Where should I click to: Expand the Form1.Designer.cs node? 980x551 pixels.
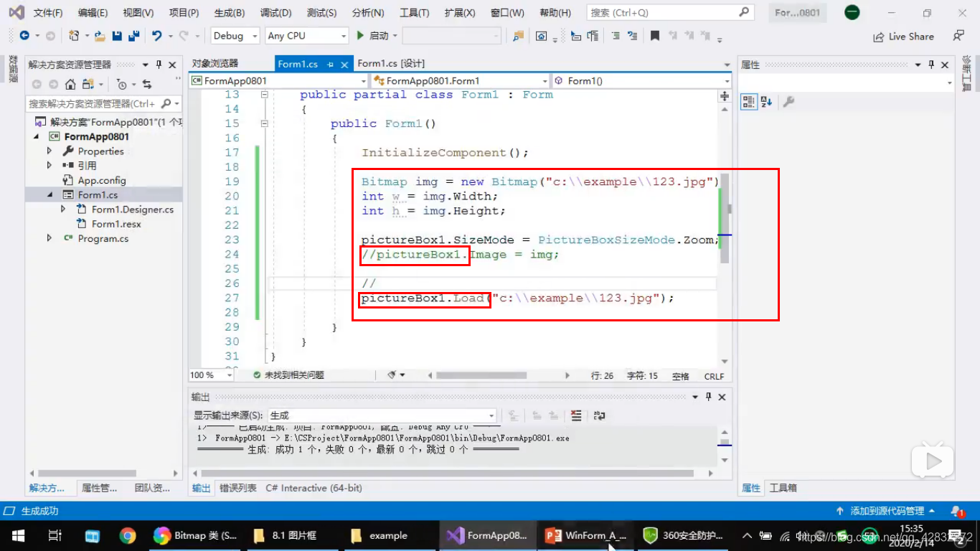click(x=63, y=209)
